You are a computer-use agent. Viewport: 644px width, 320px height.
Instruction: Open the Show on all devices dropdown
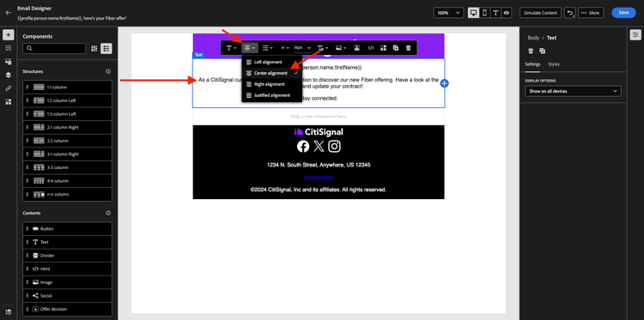(573, 91)
